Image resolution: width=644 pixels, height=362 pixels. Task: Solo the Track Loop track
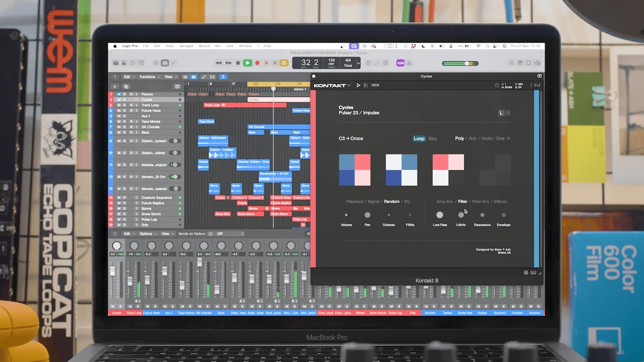(125, 105)
